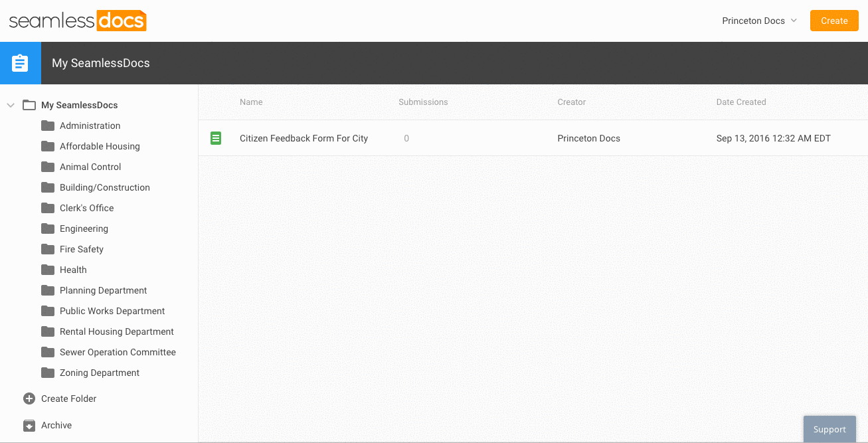Click the Administration folder icon
868x443 pixels.
pos(48,126)
